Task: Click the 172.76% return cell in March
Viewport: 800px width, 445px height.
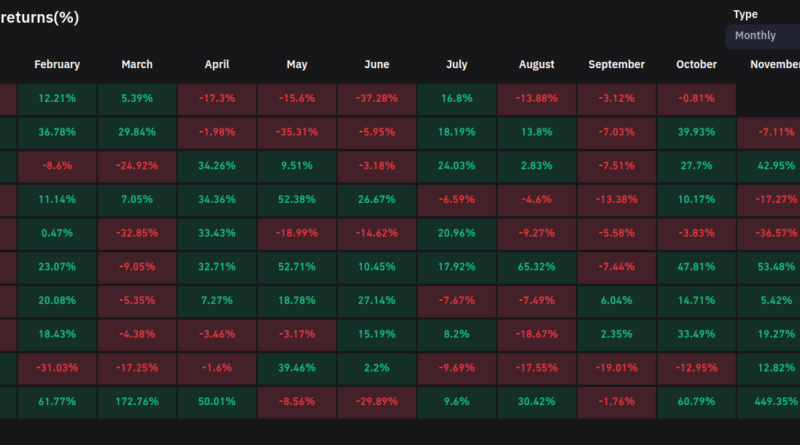Action: click(x=137, y=402)
